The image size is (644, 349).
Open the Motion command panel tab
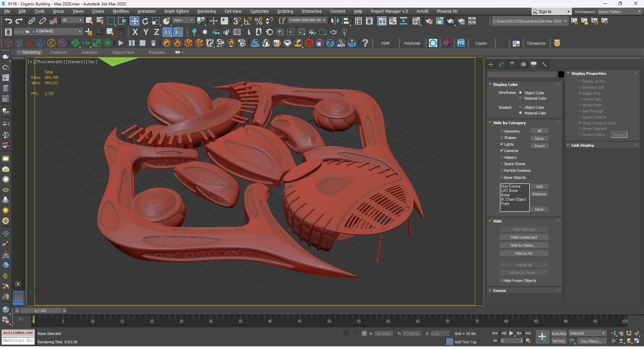(523, 64)
